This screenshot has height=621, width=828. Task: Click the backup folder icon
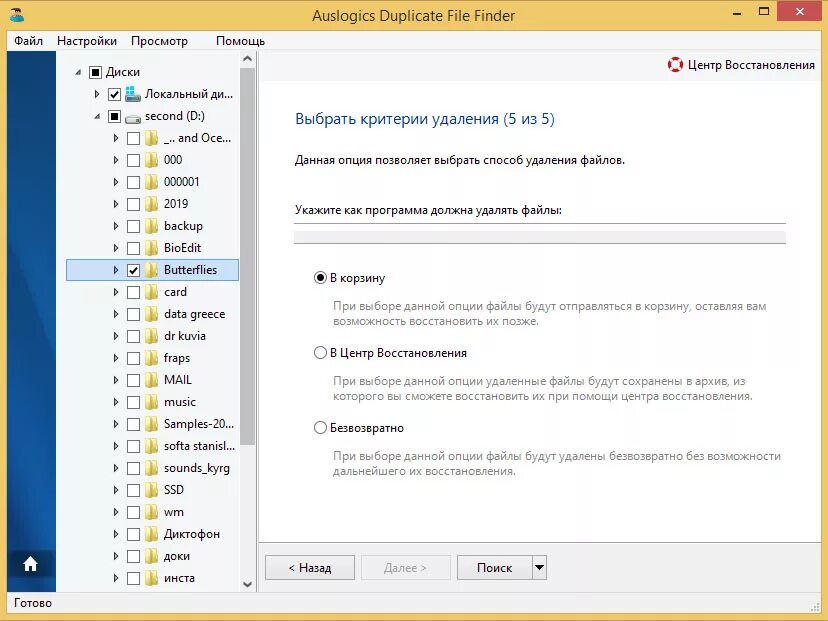[151, 226]
